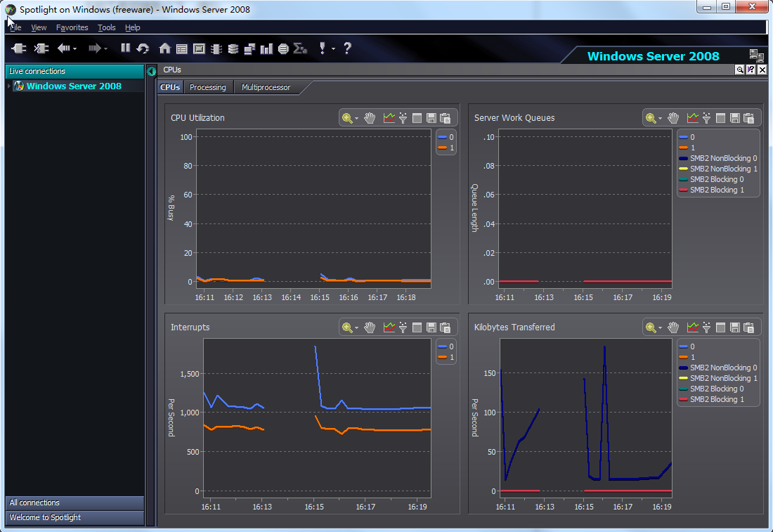Image resolution: width=773 pixels, height=532 pixels.
Task: Click the hand pan tool on CPU Utilization
Action: [x=370, y=118]
